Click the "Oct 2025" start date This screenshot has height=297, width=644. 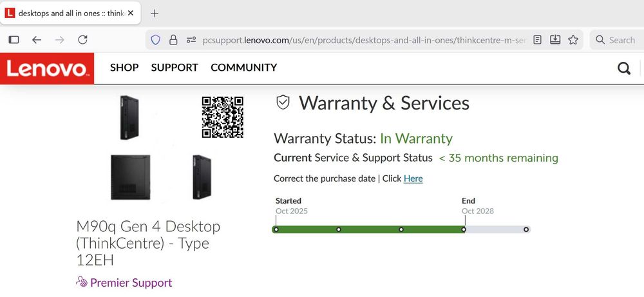pos(292,211)
